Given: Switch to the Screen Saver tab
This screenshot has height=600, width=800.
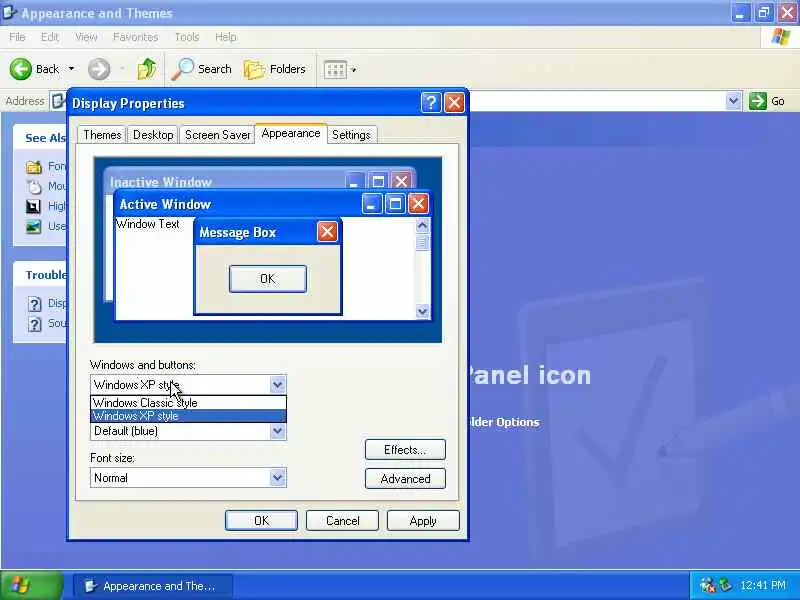Looking at the screenshot, I should click(x=217, y=135).
